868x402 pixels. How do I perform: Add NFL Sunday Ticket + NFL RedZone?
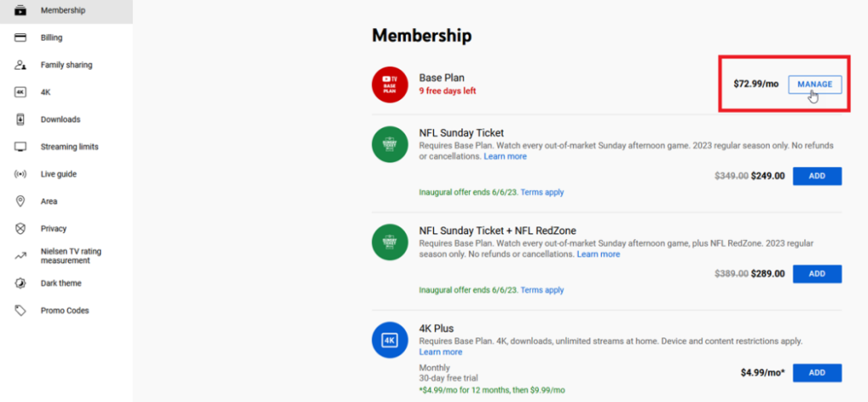coord(816,274)
